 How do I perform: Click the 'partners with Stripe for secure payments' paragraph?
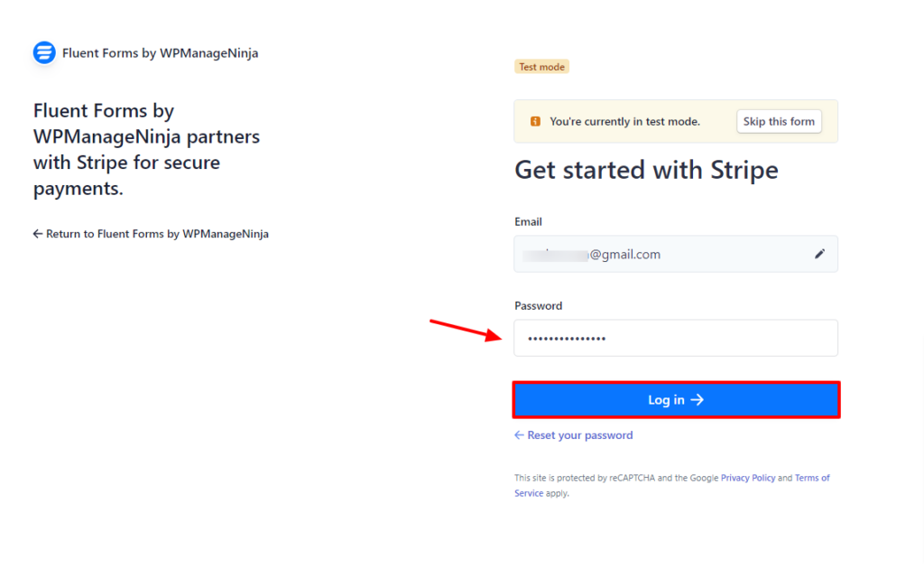click(147, 150)
